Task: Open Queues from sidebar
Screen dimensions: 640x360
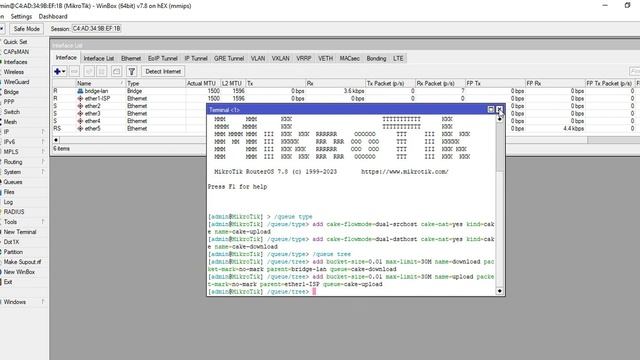Action: tap(13, 182)
